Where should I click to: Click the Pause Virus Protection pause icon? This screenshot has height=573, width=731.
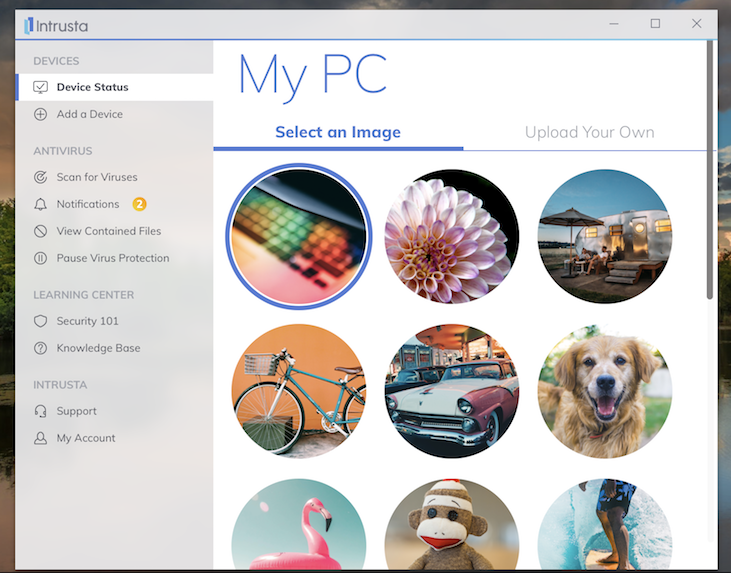click(41, 258)
